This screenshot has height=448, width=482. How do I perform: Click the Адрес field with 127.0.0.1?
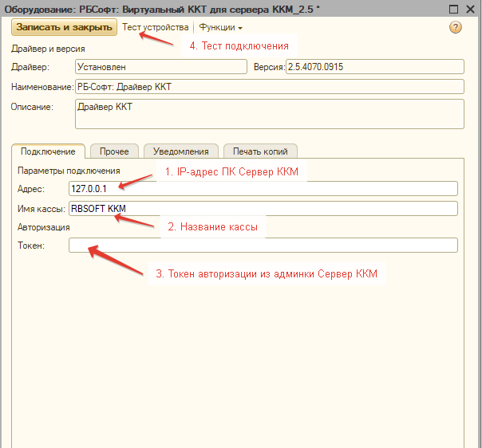coord(263,189)
